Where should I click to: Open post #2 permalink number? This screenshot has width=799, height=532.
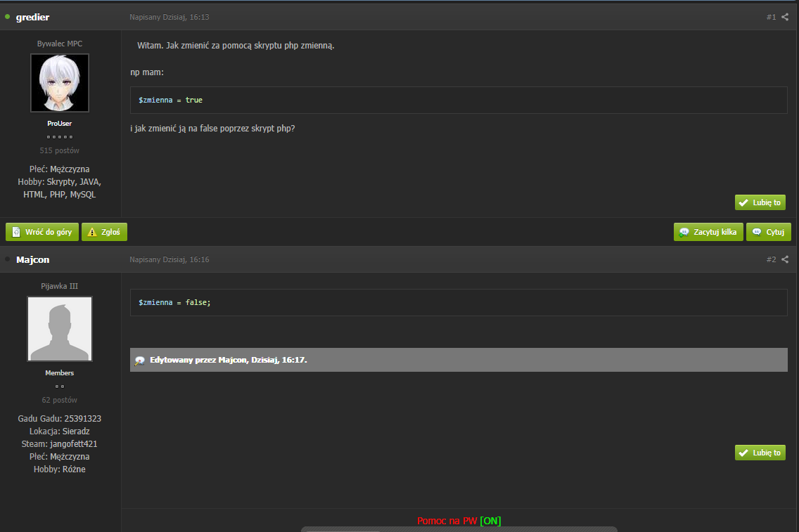click(x=771, y=259)
